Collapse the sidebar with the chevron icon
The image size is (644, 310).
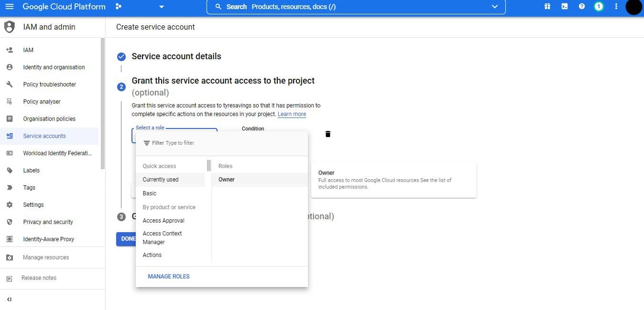(x=10, y=299)
